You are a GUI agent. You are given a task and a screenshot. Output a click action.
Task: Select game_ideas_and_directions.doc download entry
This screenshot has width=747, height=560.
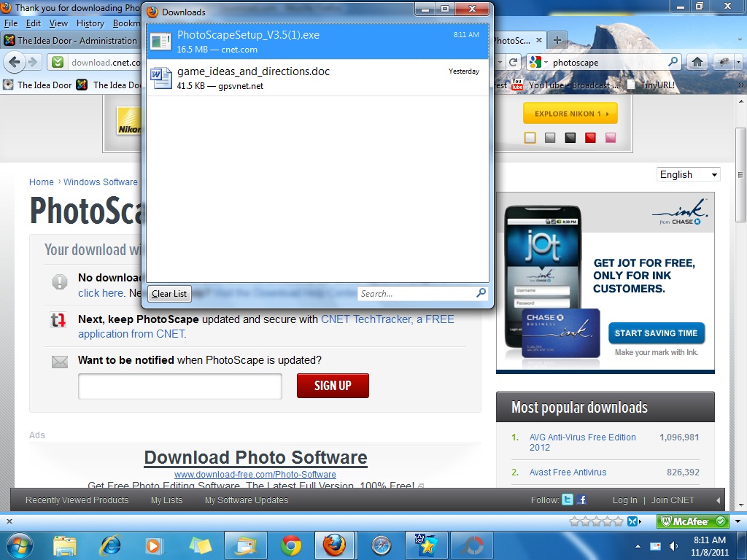318,78
